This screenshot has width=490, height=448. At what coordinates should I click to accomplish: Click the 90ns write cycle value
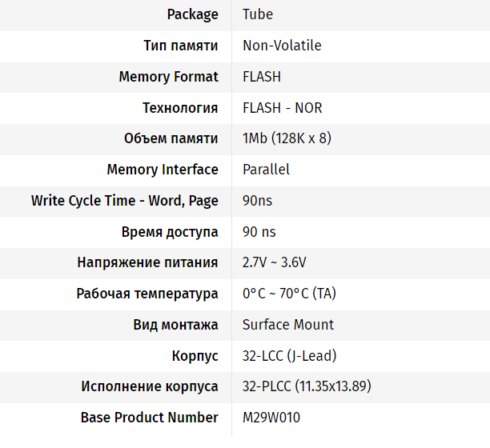[x=258, y=201]
